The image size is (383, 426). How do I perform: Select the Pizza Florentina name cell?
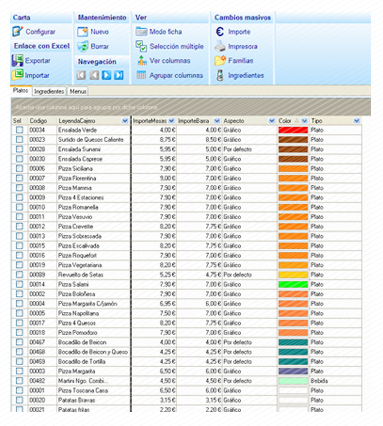(93, 178)
